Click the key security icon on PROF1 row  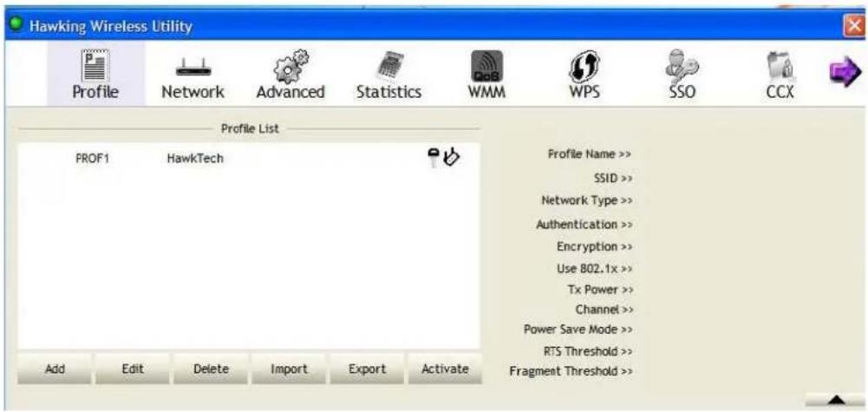[x=433, y=157]
